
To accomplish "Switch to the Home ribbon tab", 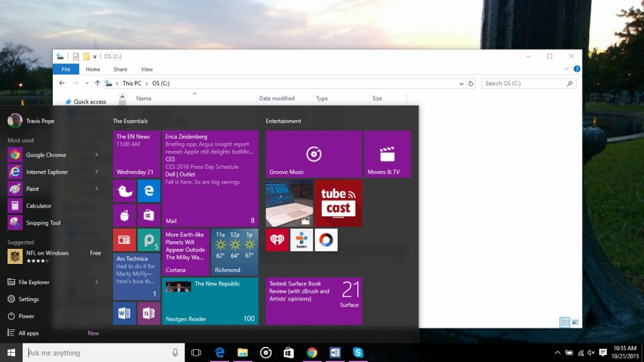I will pyautogui.click(x=92, y=69).
